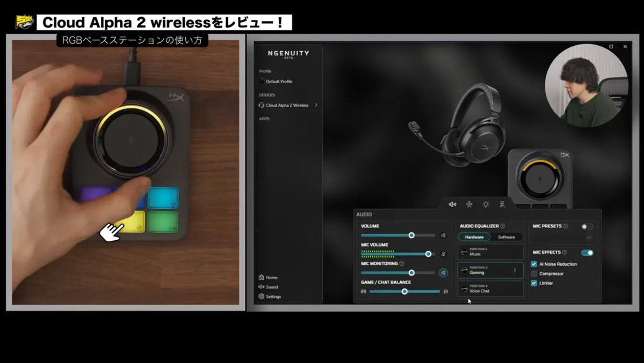The height and width of the screenshot is (363, 644).
Task: Click the AUDIO panel heading
Action: click(x=364, y=215)
